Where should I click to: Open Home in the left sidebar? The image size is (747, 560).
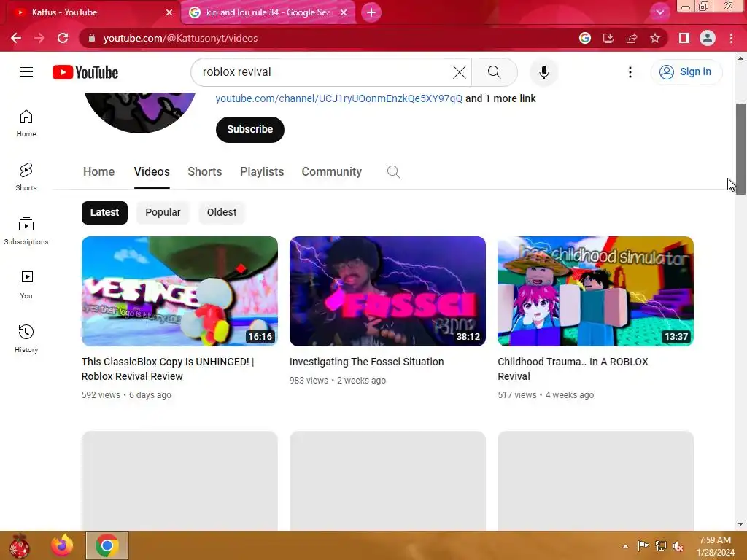[x=26, y=123]
